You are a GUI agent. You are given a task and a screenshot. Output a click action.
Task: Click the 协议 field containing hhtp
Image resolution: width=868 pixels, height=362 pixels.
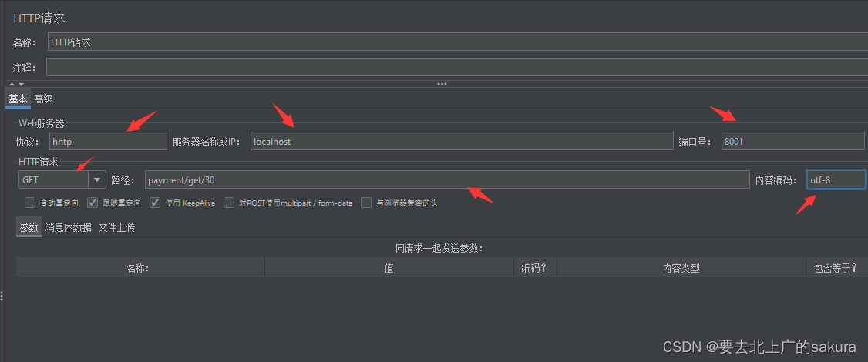click(108, 141)
